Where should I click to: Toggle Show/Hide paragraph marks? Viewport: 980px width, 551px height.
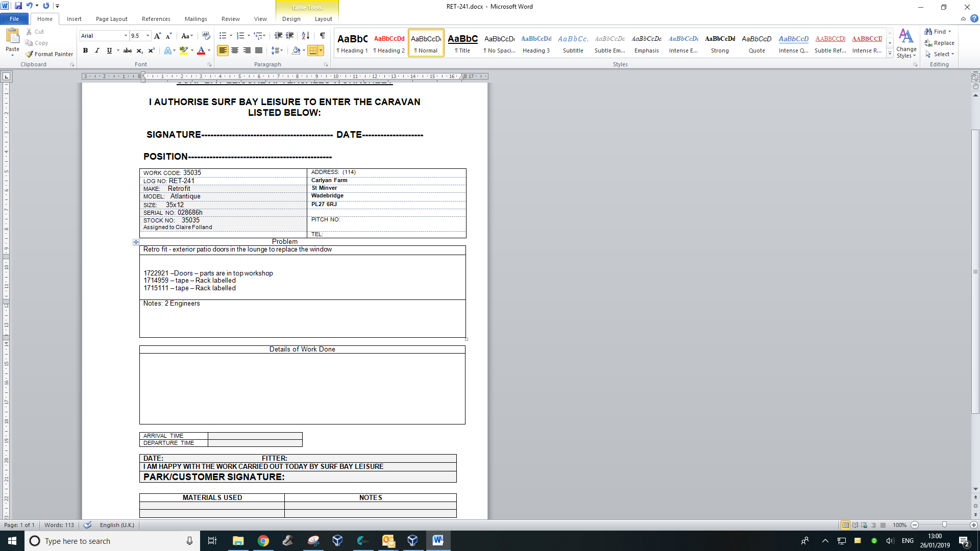click(x=322, y=36)
